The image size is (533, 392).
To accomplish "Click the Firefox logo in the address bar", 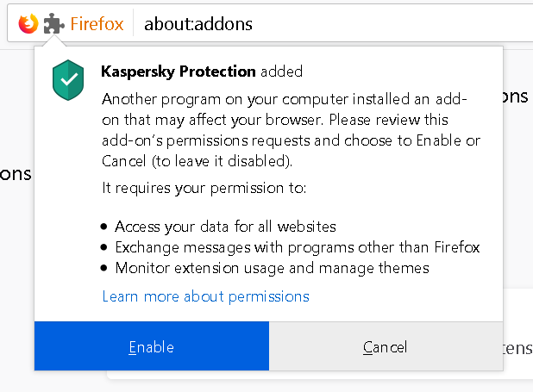I will coord(28,23).
